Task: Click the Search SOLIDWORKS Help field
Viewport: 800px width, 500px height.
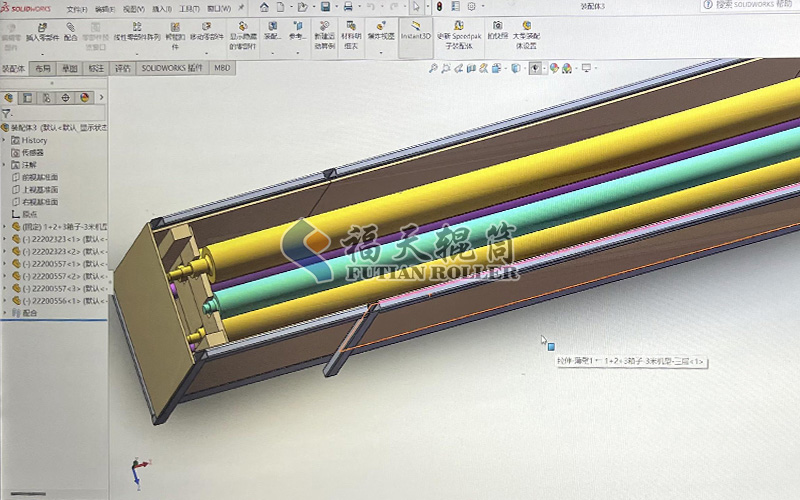Action: click(x=755, y=6)
